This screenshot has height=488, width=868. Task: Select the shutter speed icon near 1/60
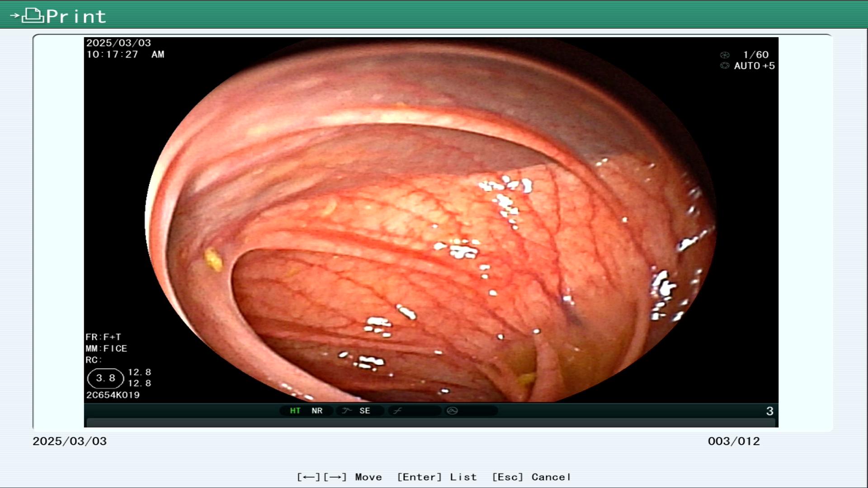[x=725, y=55]
